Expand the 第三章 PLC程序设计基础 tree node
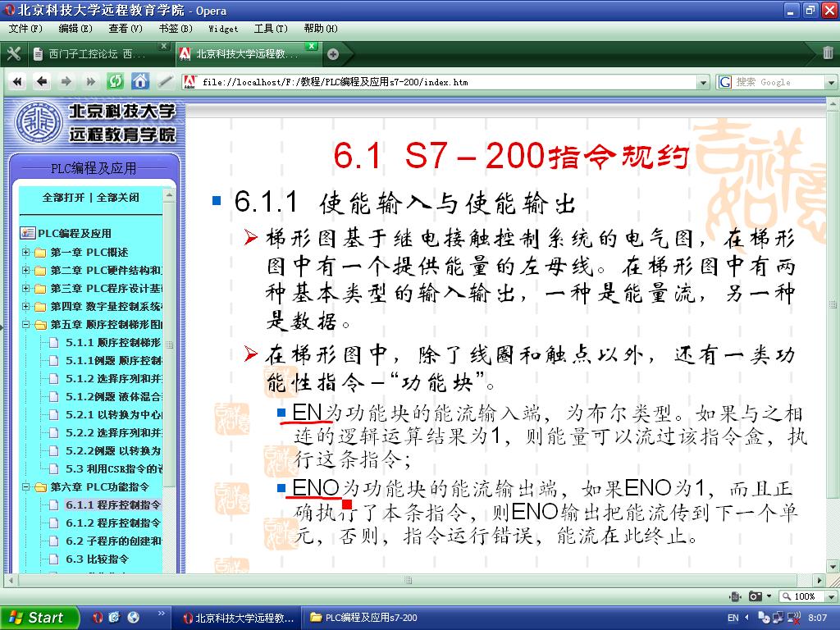 point(26,288)
